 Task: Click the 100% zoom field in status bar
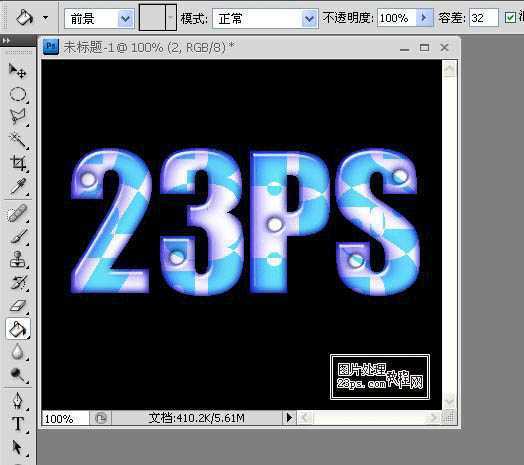[66, 418]
